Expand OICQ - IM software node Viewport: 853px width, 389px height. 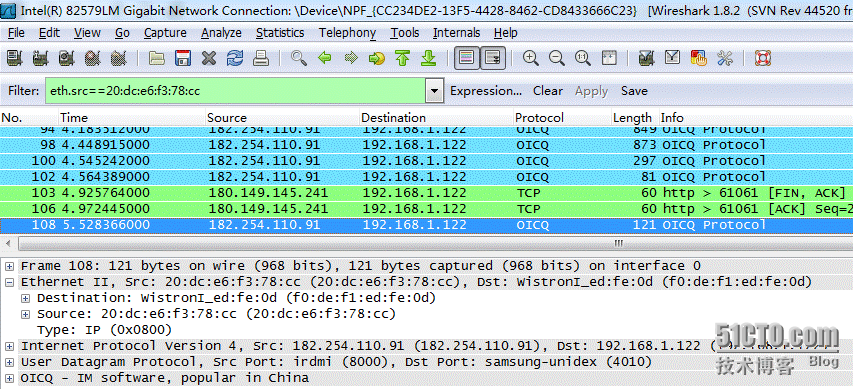pos(9,378)
